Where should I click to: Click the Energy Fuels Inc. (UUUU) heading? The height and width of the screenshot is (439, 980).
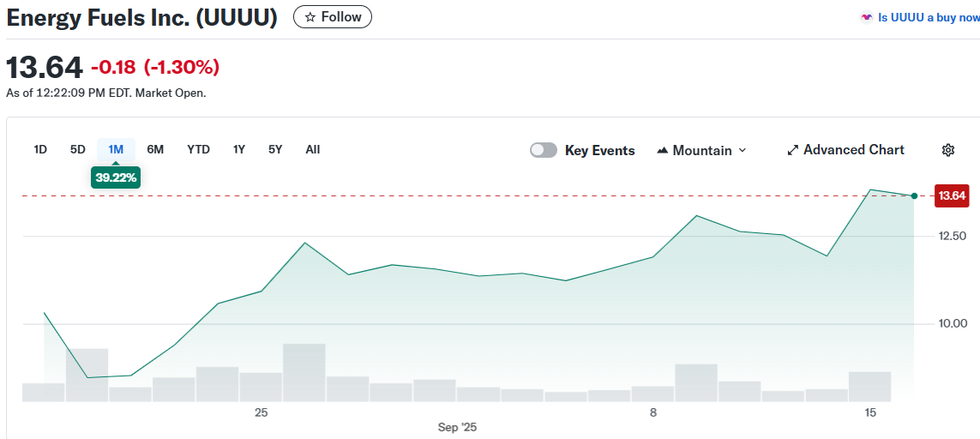pos(141,17)
